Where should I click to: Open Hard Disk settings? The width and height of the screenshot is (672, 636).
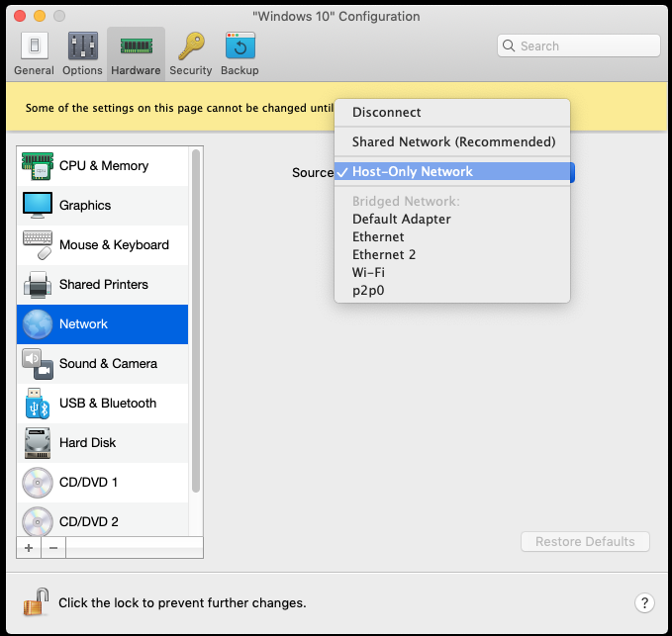pos(102,443)
